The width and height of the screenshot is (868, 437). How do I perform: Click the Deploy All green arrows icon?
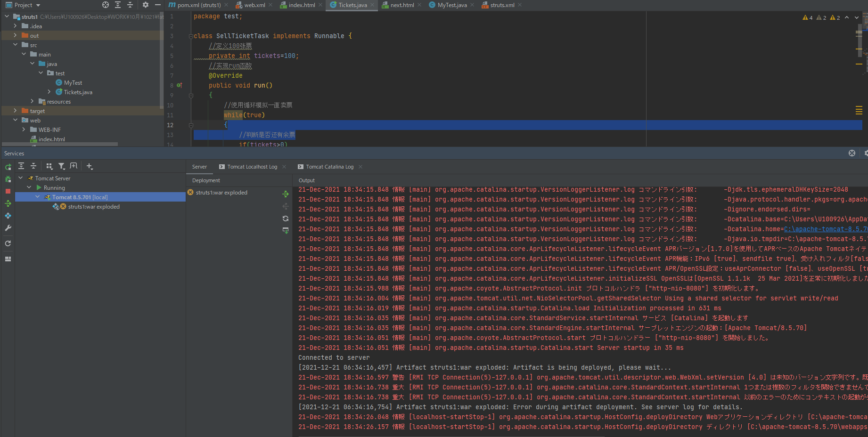click(8, 203)
